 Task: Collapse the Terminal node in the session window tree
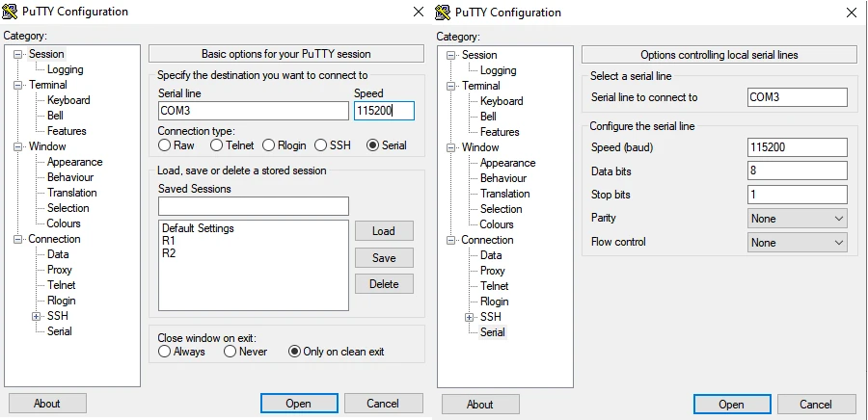pos(18,85)
